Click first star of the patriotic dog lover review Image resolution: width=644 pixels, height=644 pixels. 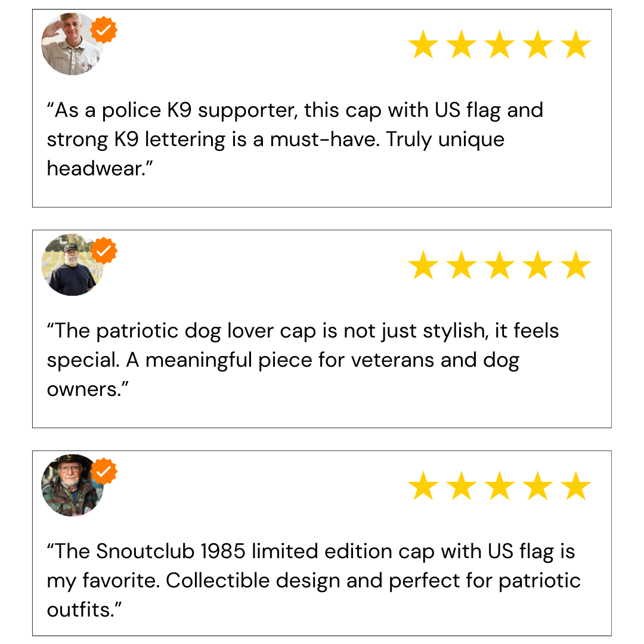pos(423,265)
